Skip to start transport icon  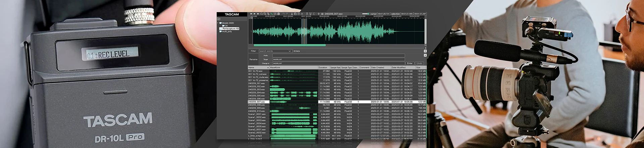tap(251, 14)
